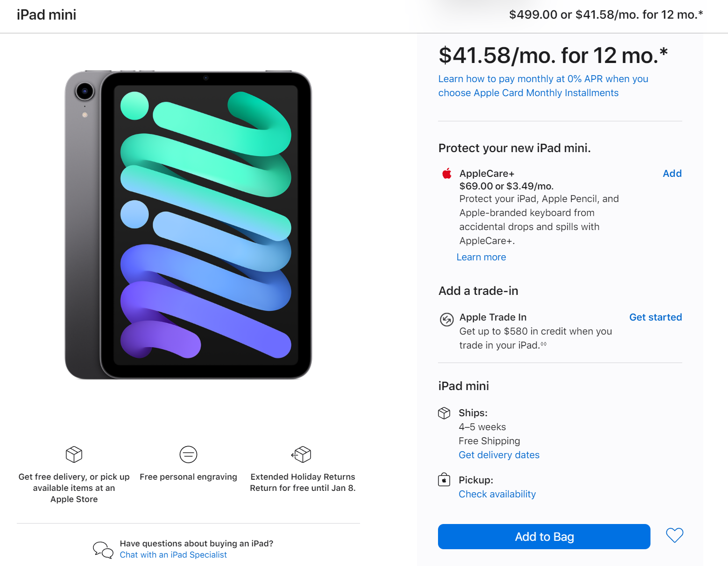728x566 pixels.
Task: Click the shipping box icon beside Ships
Action: pyautogui.click(x=444, y=413)
